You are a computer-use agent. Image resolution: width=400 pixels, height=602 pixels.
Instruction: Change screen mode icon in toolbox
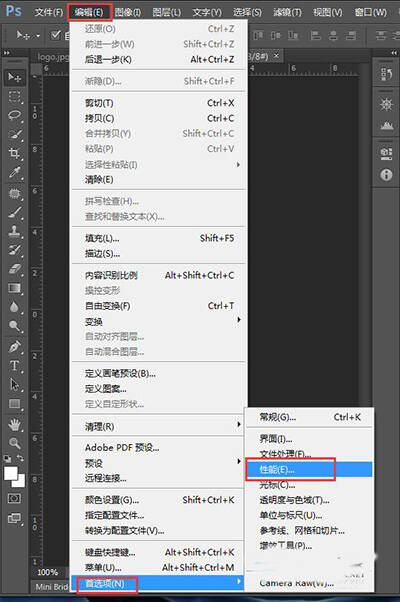point(14,518)
